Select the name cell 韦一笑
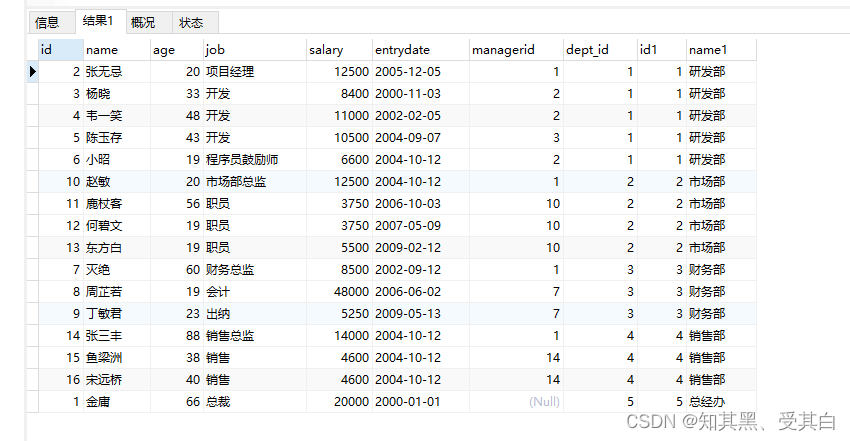The height and width of the screenshot is (441, 850). tap(117, 115)
